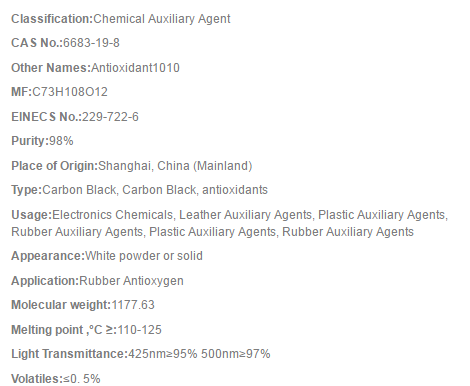Click the Volatiles value ≤0.5%
The width and height of the screenshot is (470, 386).
82,379
